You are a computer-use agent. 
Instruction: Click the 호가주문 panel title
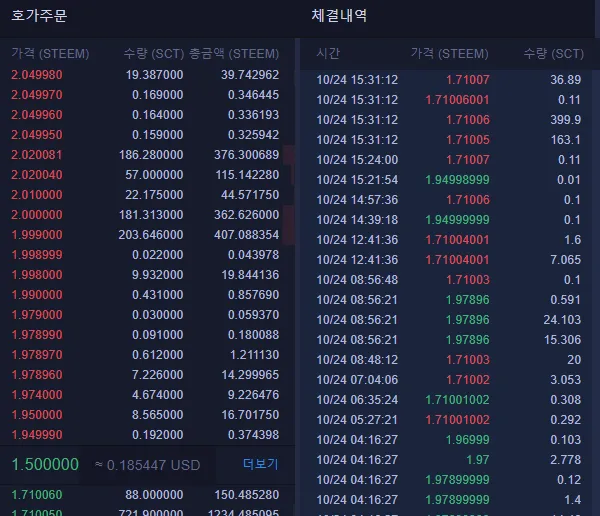pos(39,16)
